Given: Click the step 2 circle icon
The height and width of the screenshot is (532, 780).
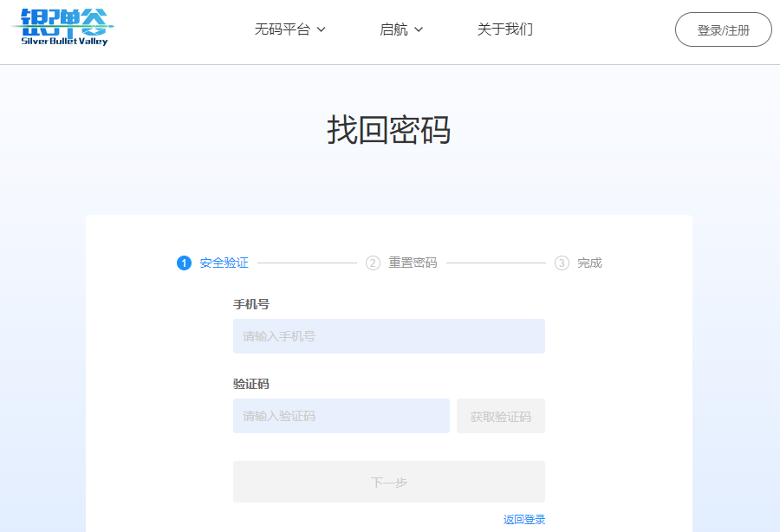Looking at the screenshot, I should pos(373,263).
